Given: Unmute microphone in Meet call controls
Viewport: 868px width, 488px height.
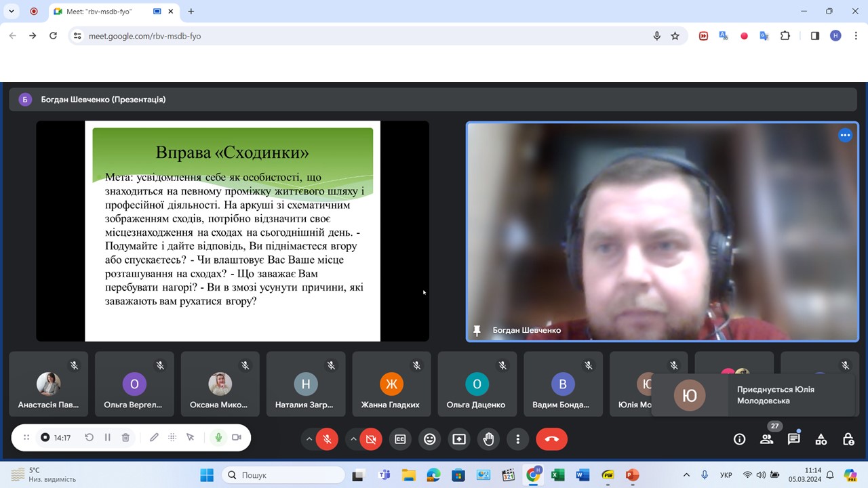Looking at the screenshot, I should pyautogui.click(x=327, y=439).
